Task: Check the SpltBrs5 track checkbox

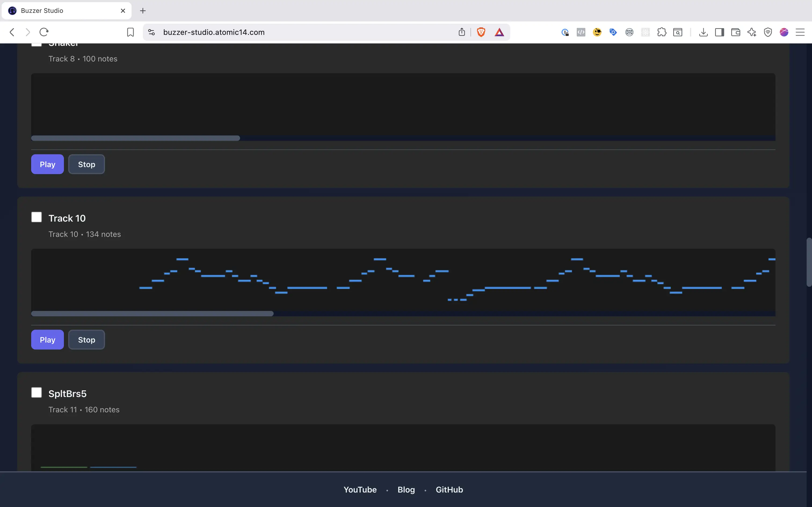Action: point(37,393)
